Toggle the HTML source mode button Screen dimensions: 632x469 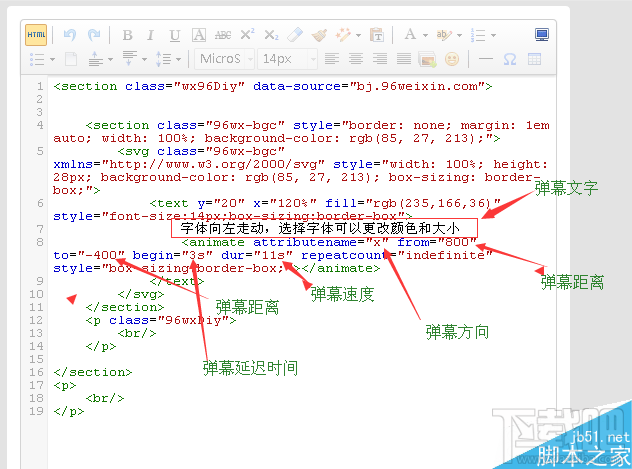tap(36, 35)
